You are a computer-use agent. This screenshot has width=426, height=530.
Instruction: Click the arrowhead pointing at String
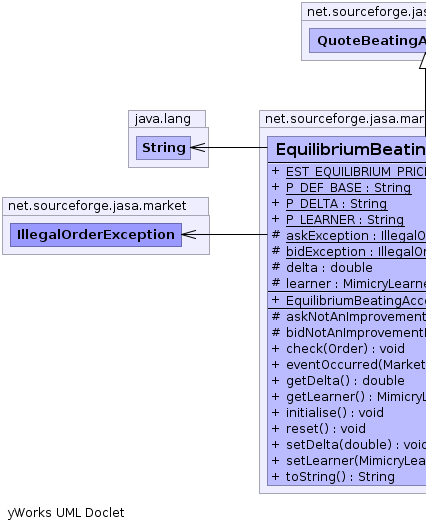(x=198, y=147)
